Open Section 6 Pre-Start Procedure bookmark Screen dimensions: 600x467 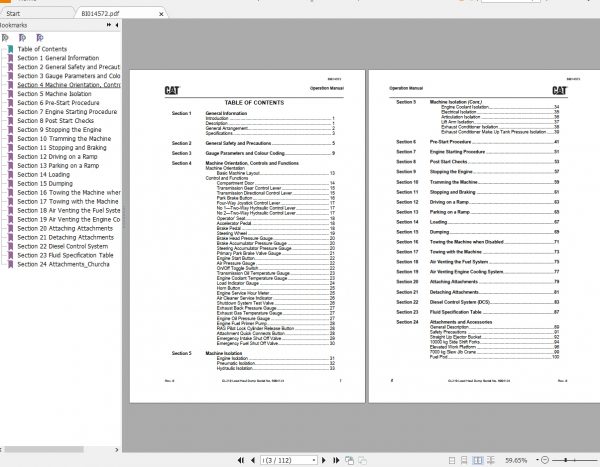(58, 103)
